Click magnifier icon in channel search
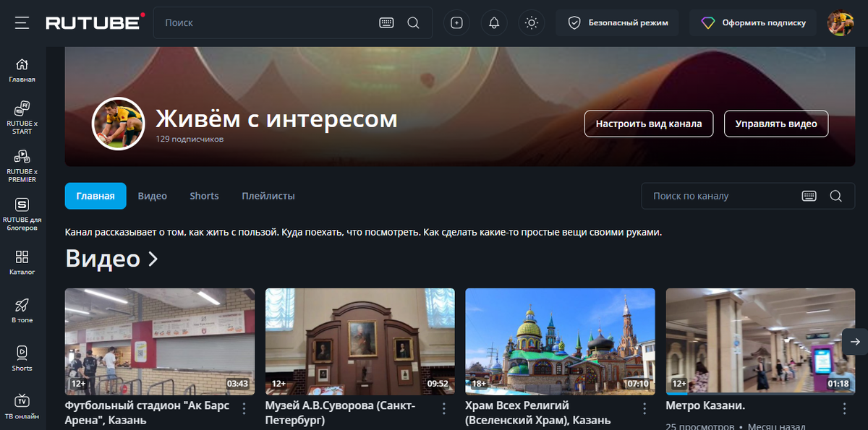 (835, 196)
